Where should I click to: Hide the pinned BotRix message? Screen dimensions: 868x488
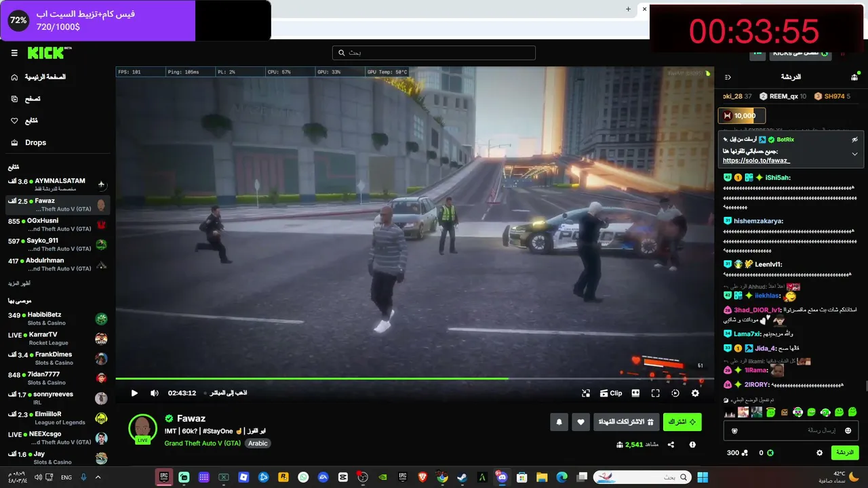(854, 139)
